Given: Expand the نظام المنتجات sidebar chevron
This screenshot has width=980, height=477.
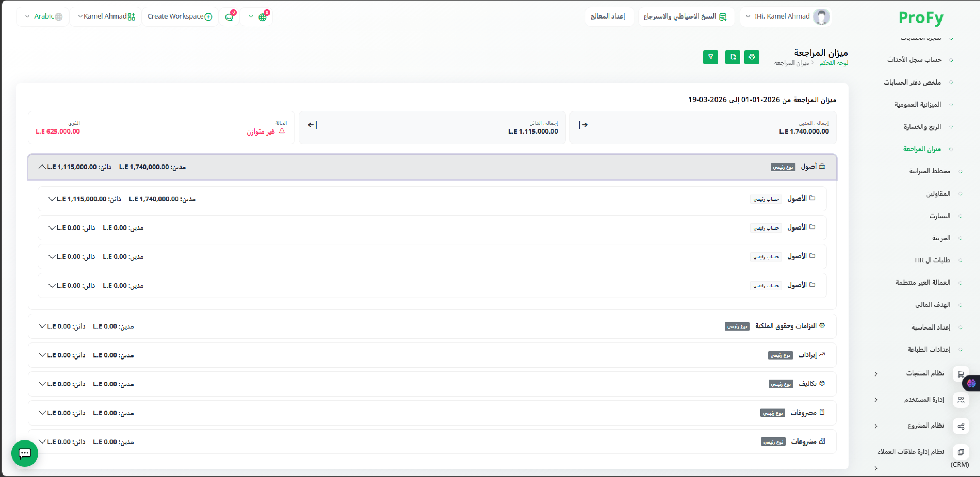Looking at the screenshot, I should click(x=876, y=374).
